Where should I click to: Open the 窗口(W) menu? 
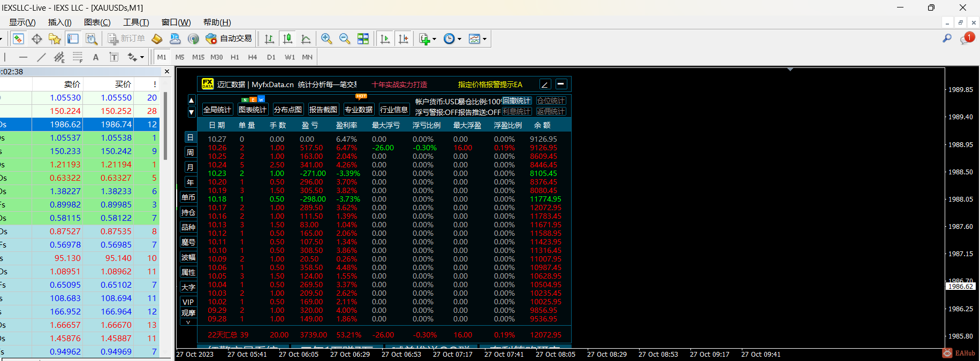[x=176, y=22]
